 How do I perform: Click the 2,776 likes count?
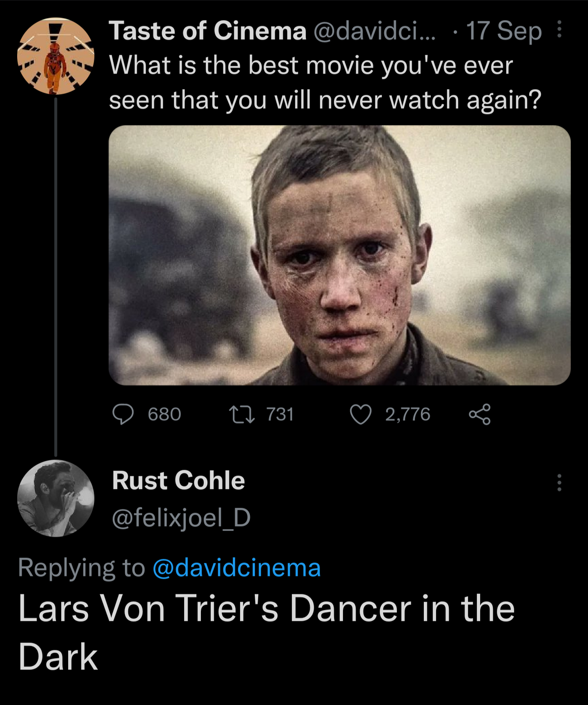(407, 414)
